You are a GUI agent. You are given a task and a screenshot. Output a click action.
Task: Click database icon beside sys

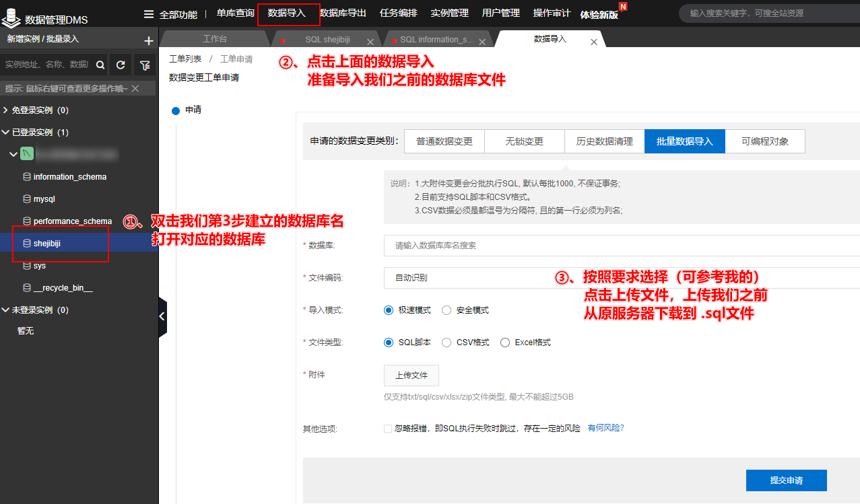[27, 266]
